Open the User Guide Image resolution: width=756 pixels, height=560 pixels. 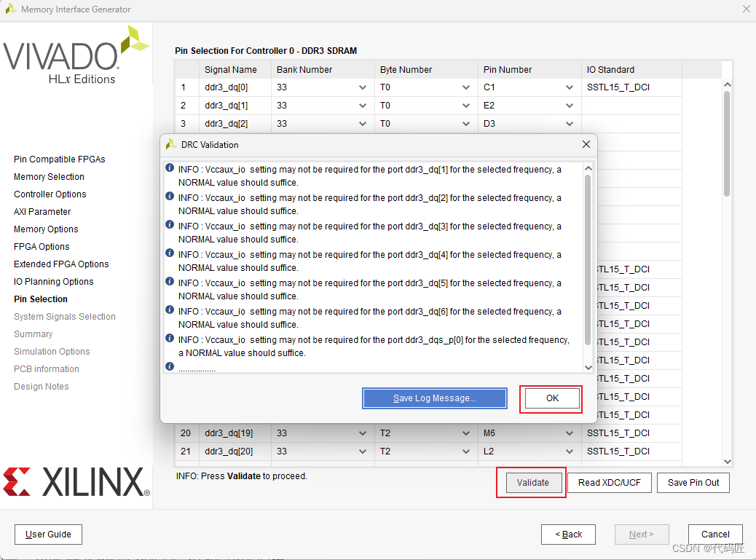[48, 534]
